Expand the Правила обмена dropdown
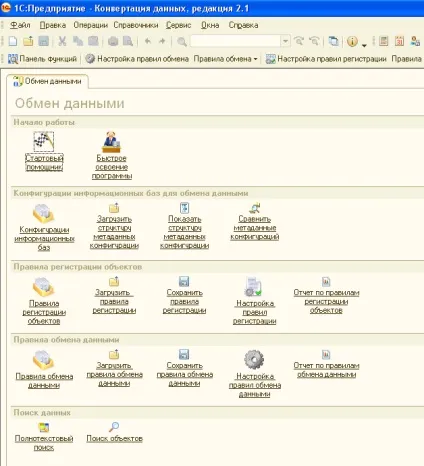This screenshot has height=466, width=424. (226, 59)
